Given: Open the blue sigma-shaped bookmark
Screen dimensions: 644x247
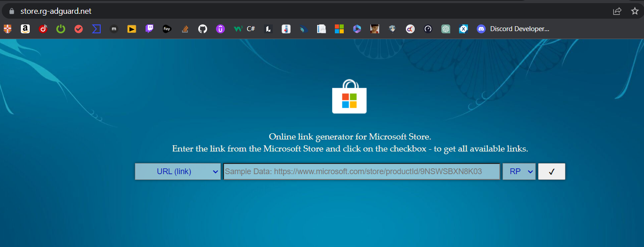Looking at the screenshot, I should coord(96,29).
